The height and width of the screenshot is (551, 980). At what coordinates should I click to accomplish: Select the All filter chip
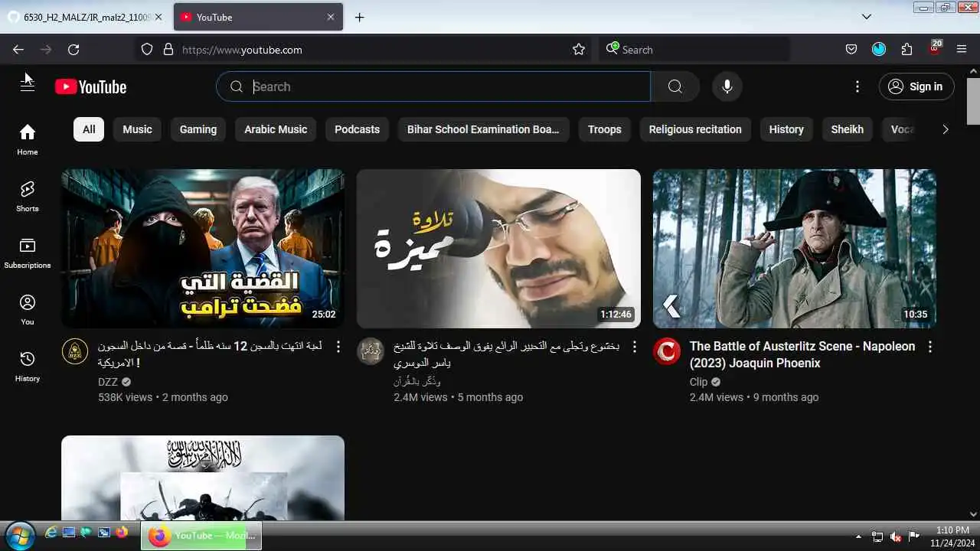click(89, 129)
